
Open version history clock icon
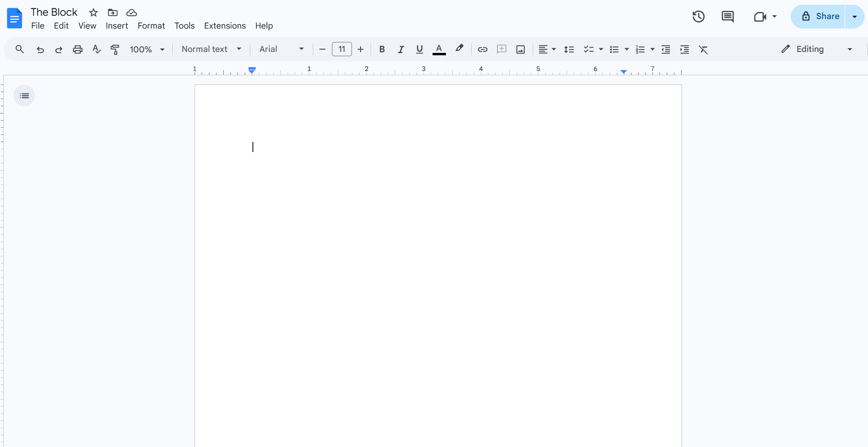pos(699,17)
